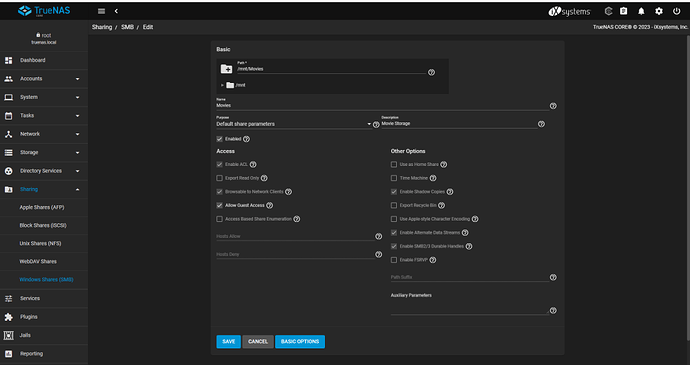Collapse sidebar using left chevron arrow

coord(116,11)
